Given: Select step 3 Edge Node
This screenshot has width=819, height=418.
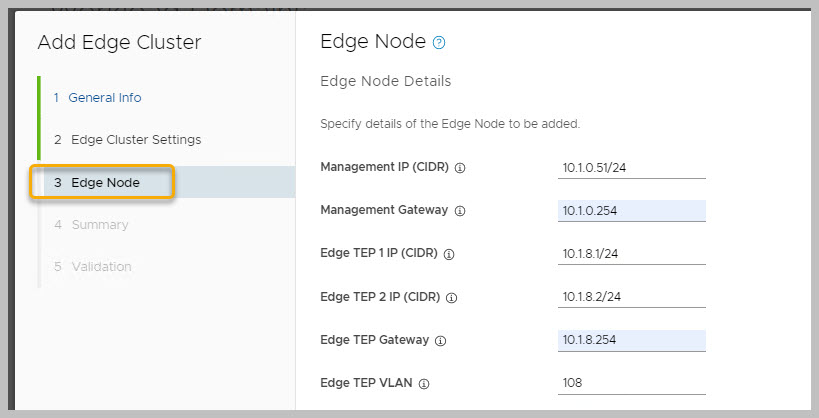Looking at the screenshot, I should point(105,183).
